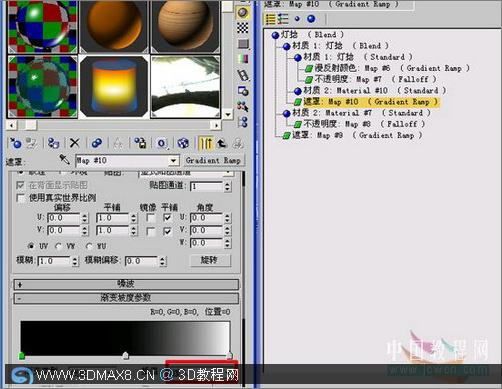The width and height of the screenshot is (502, 389).
Task: Click the 角度 W value spinner
Action: pos(227,243)
